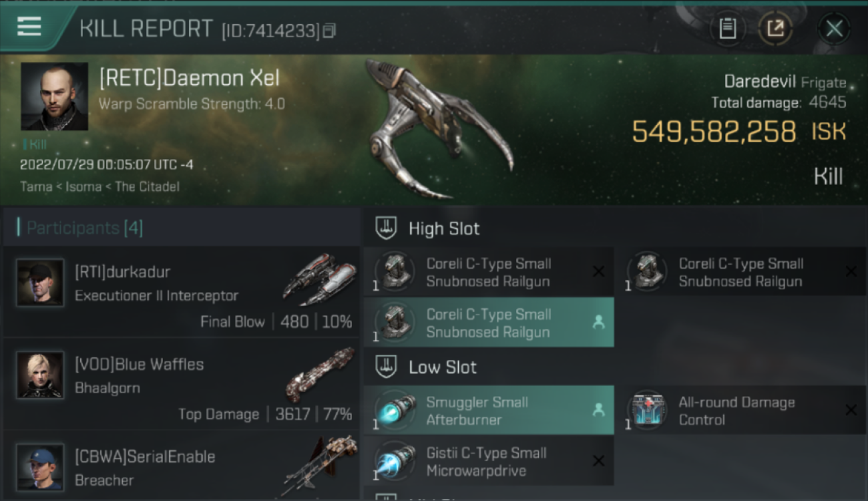
Task: Open the hamburger menu
Action: pos(29,27)
